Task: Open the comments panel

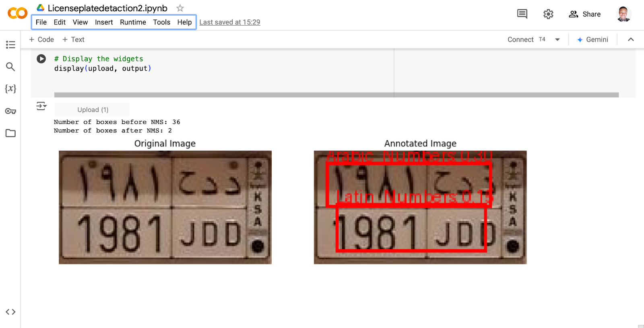Action: click(x=522, y=14)
